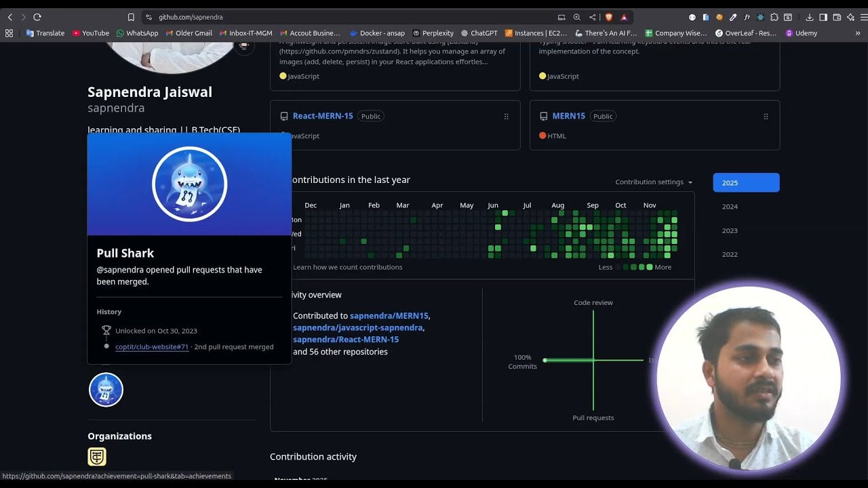Click the brightest green swatch in contribution legend
This screenshot has width=868, height=488.
click(650, 267)
